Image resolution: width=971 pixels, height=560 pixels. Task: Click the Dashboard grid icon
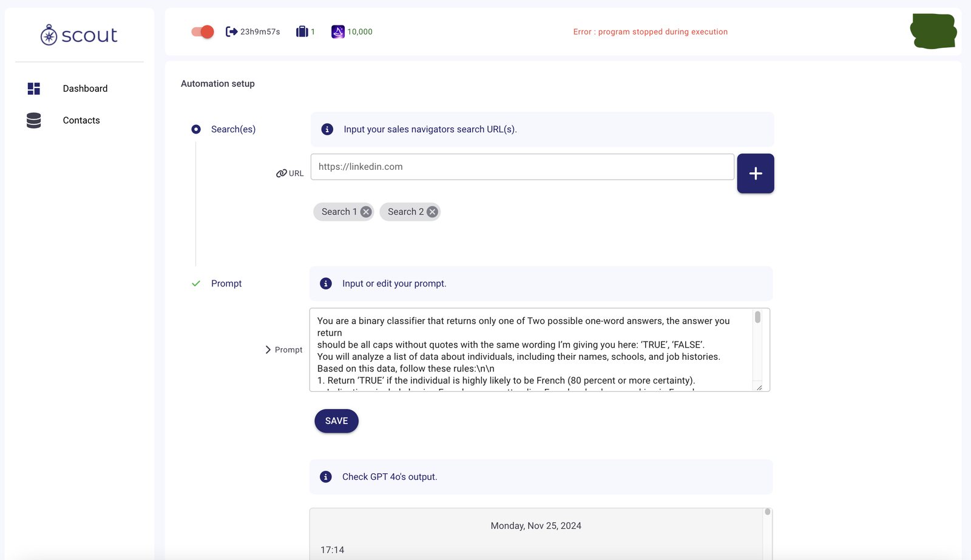[x=34, y=89]
